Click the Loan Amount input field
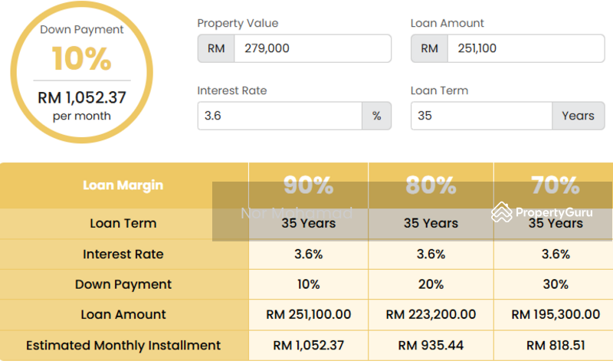The image size is (613, 364). coord(526,48)
